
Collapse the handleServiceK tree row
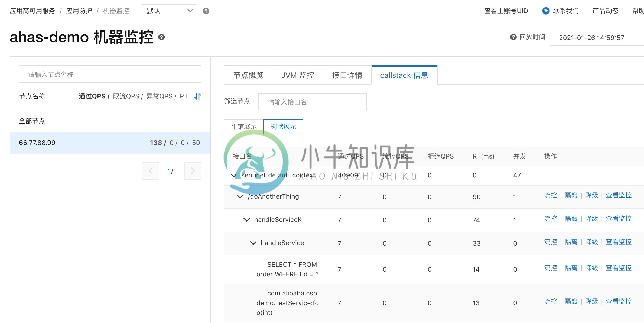click(x=246, y=220)
